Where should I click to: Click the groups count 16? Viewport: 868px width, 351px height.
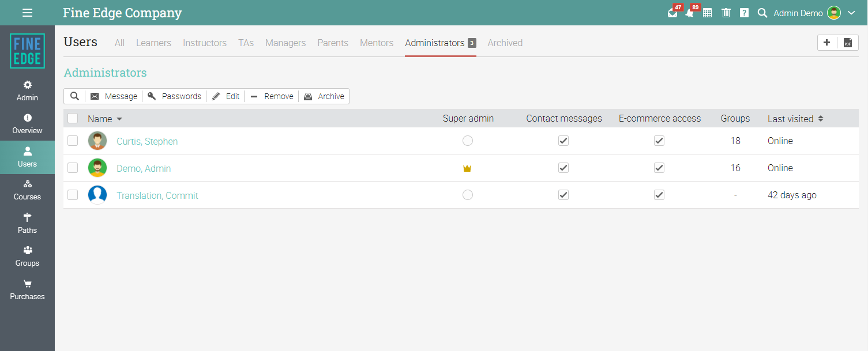735,168
